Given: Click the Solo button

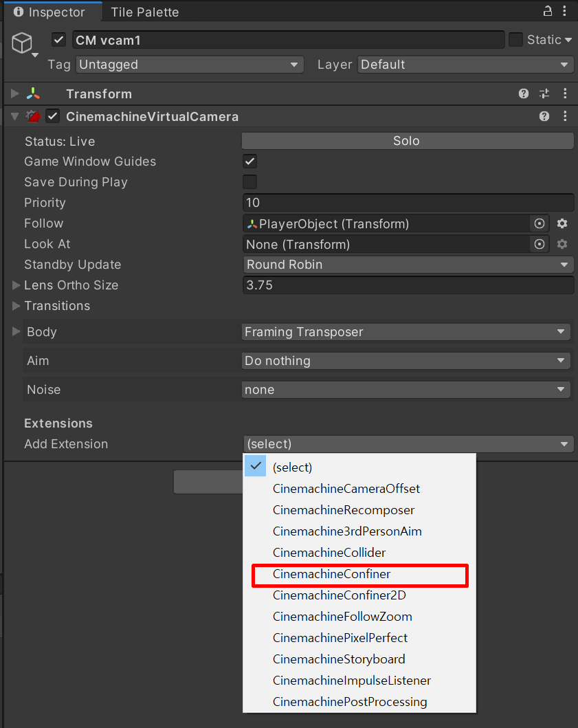Looking at the screenshot, I should [408, 141].
